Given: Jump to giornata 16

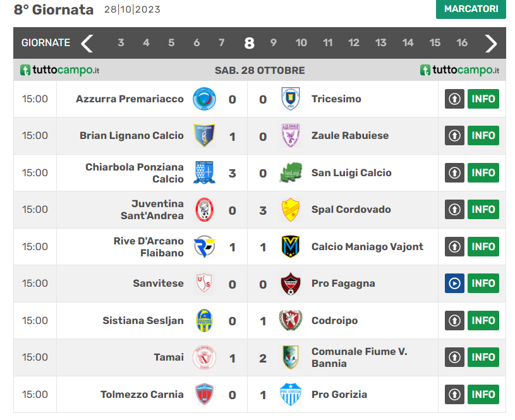Looking at the screenshot, I should point(462,43).
